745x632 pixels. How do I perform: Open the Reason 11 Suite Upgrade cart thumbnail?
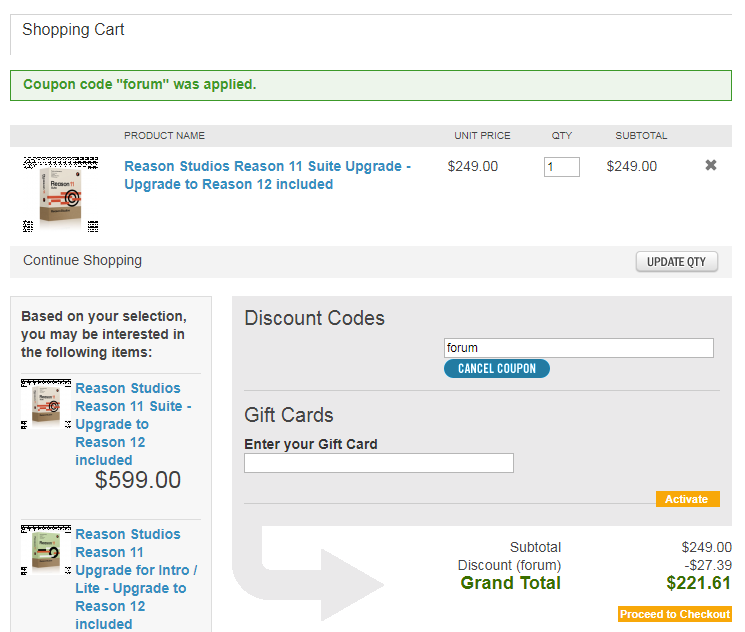point(61,195)
